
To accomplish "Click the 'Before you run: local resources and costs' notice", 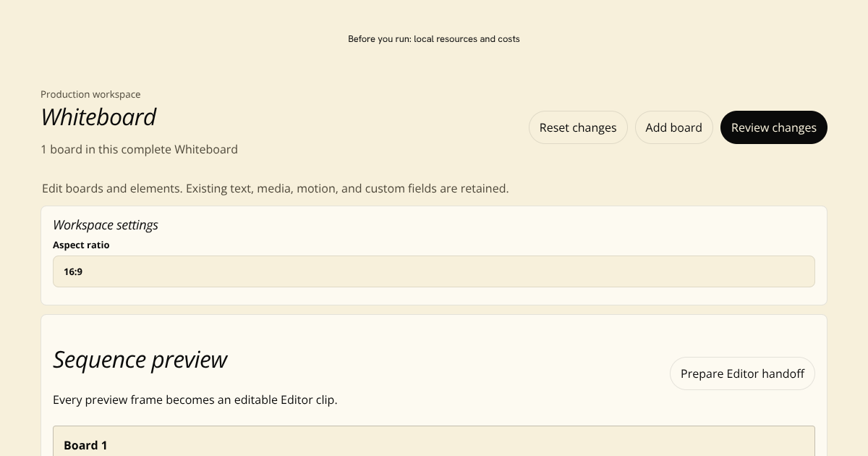I will pos(434,39).
